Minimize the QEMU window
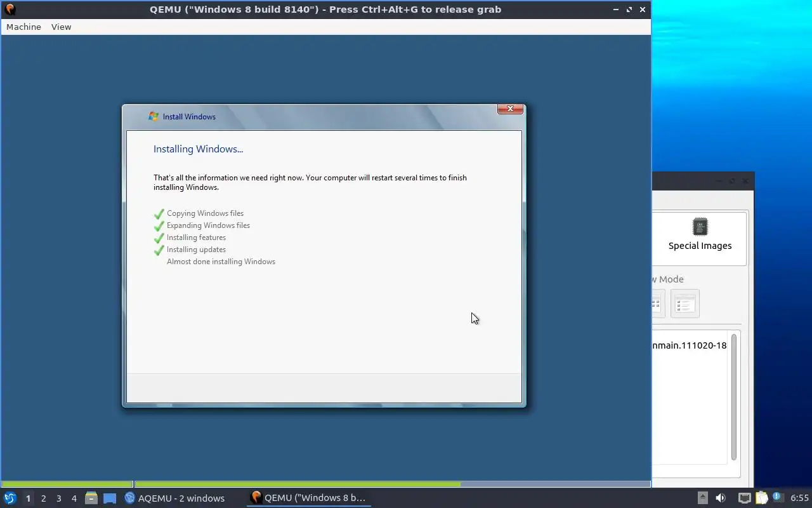 point(617,10)
